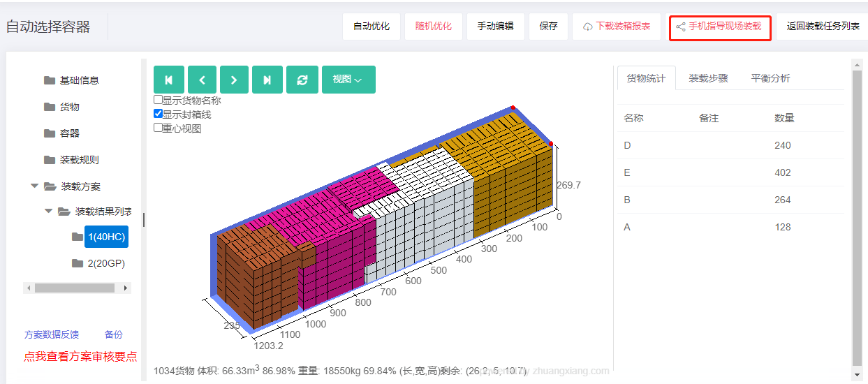
Task: Click folder icon beside 装载规则
Action: click(50, 160)
